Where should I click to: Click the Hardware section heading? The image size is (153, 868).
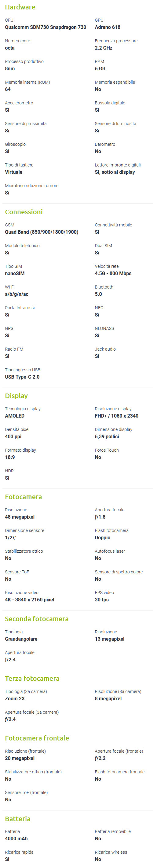click(20, 7)
